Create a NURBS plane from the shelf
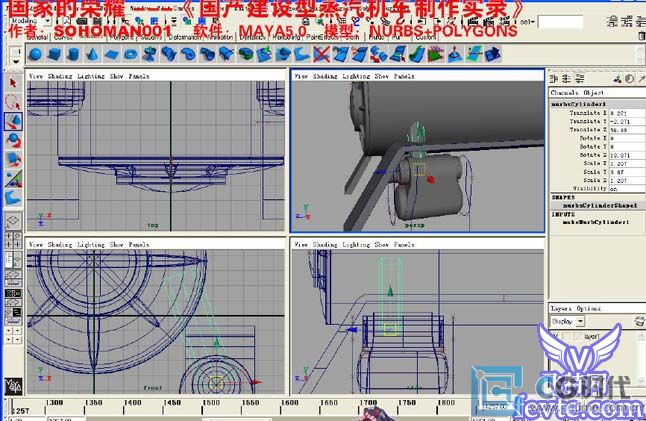The width and height of the screenshot is (646, 421). (x=112, y=54)
